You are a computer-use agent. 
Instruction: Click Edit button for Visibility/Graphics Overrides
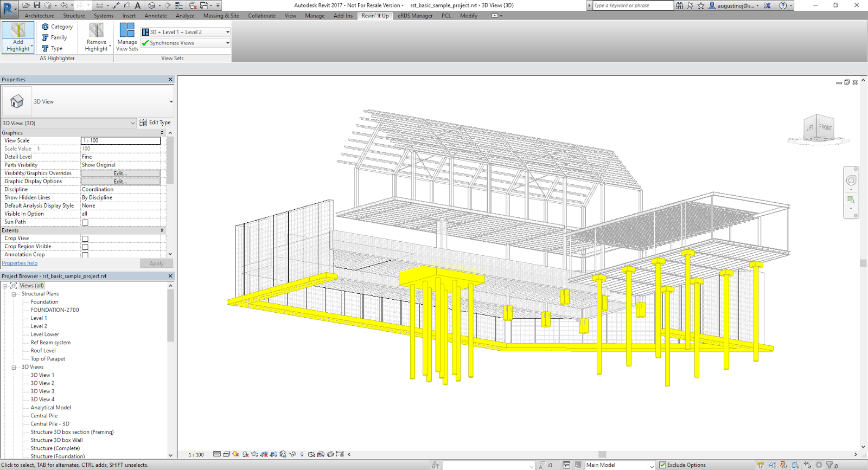pyautogui.click(x=120, y=173)
